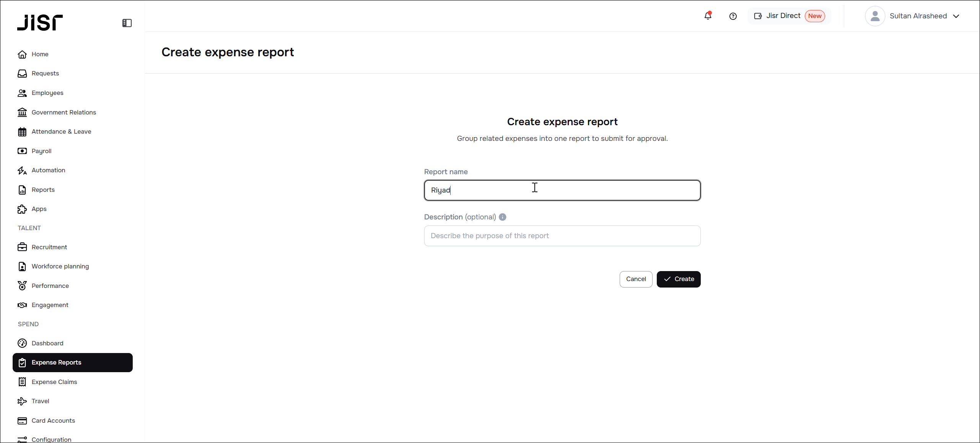
Task: Open Card Accounts in sidebar
Action: click(53, 420)
